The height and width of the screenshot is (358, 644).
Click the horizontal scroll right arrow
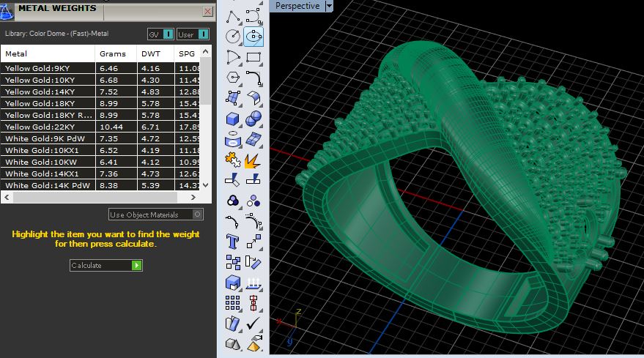click(x=193, y=198)
